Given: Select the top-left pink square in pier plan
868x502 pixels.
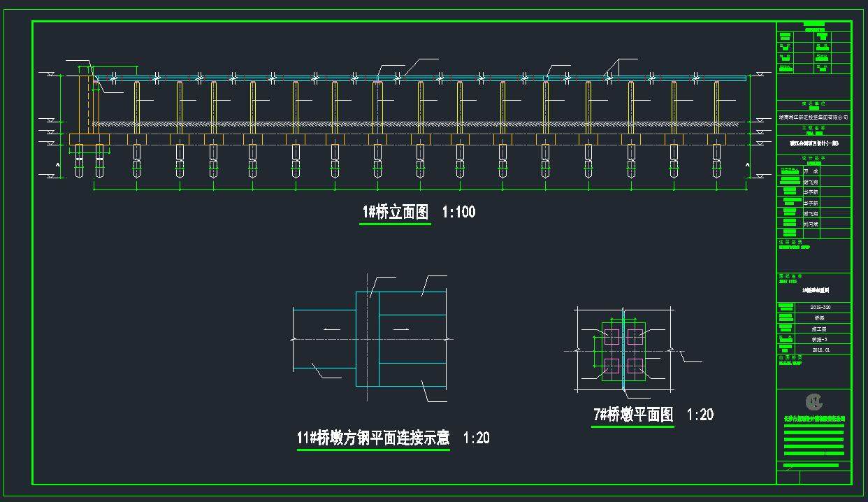Looking at the screenshot, I should (x=612, y=336).
